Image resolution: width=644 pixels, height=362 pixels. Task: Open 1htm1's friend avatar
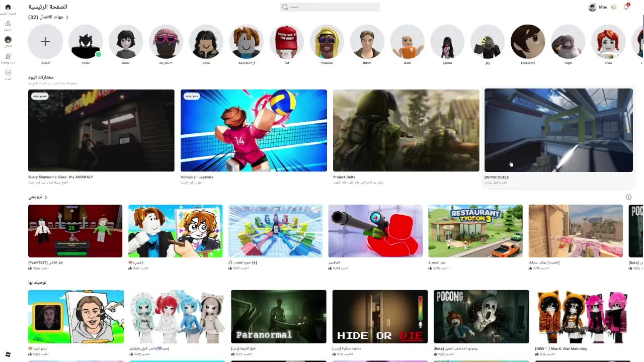367,42
